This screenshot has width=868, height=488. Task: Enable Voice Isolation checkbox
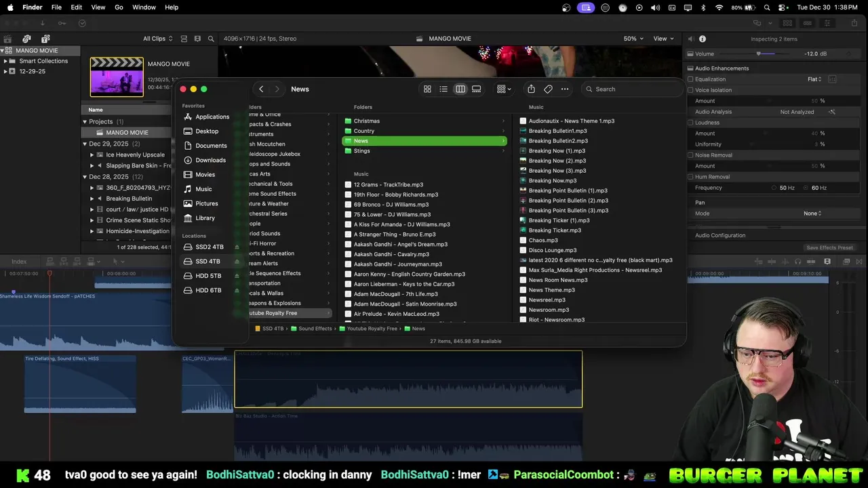[690, 90]
